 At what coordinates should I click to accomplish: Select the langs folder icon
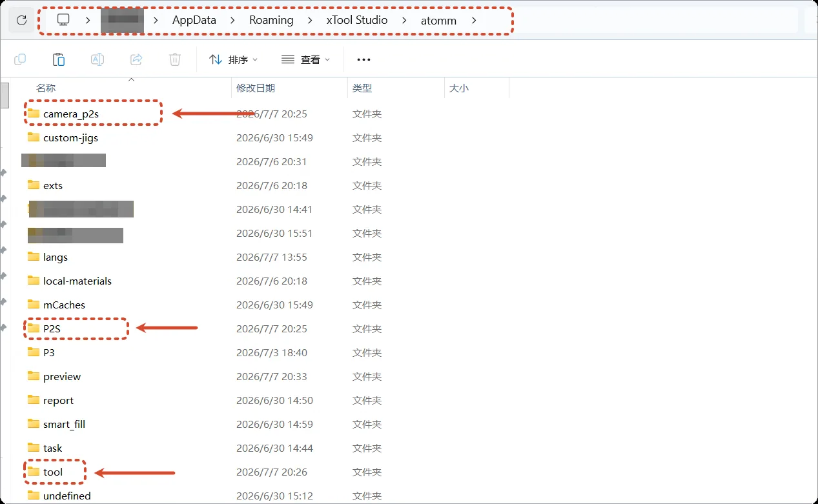(x=34, y=257)
